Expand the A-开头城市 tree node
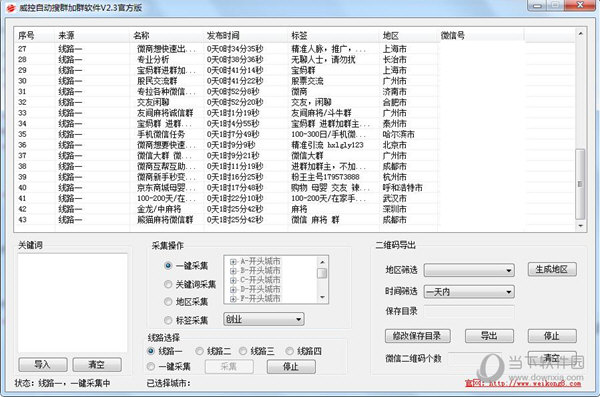This screenshot has height=397, width=600. pyautogui.click(x=233, y=262)
